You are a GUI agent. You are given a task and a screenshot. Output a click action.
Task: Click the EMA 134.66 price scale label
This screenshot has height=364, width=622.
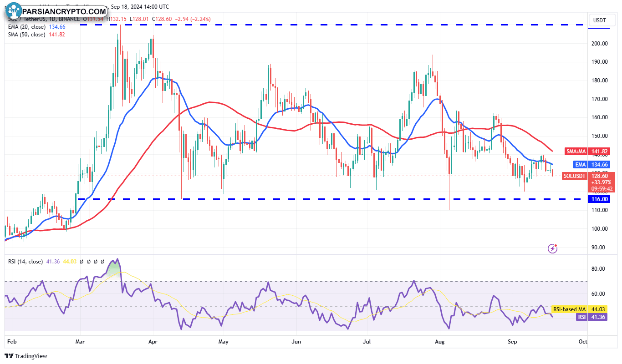591,164
